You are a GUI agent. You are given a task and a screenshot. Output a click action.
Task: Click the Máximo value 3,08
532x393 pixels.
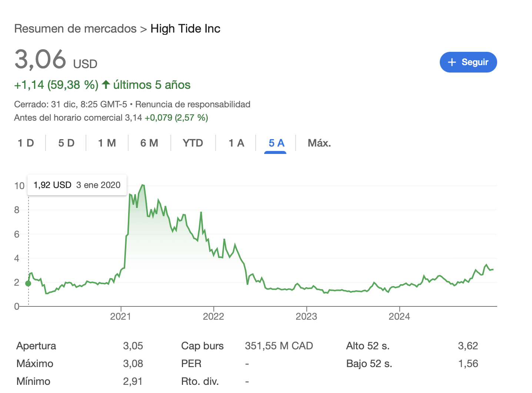[133, 363]
